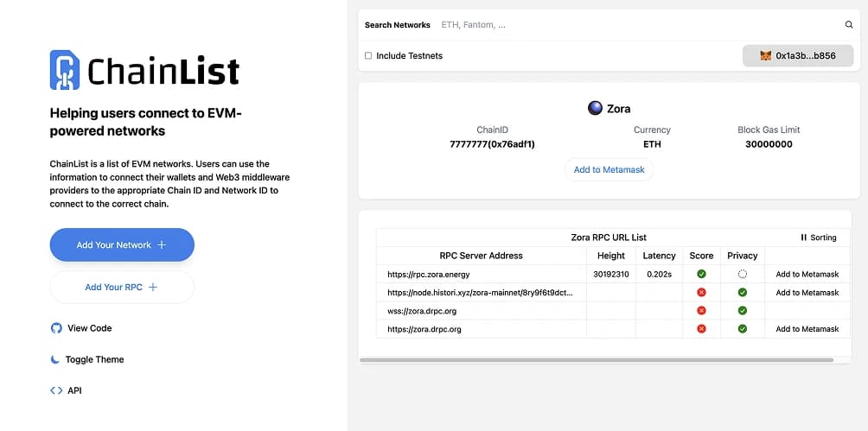Click the https://zora.drpc.org address cell

coord(481,328)
